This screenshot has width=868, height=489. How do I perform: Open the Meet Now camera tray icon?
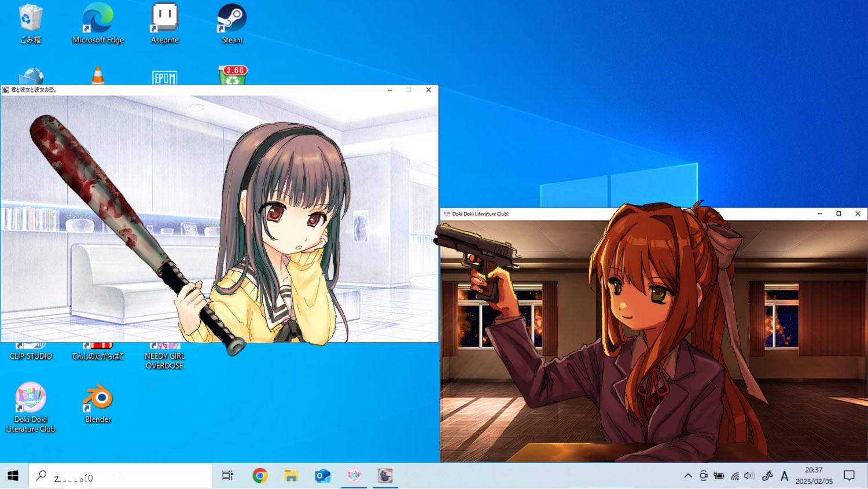pyautogui.click(x=704, y=476)
